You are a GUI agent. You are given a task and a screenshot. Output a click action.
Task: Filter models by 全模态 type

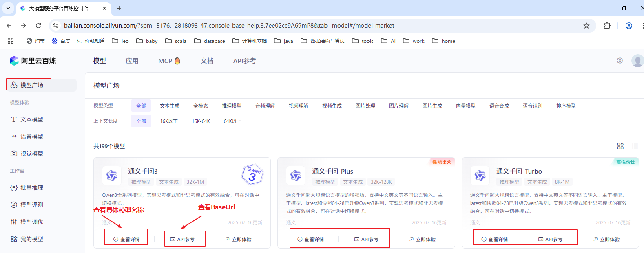click(x=201, y=106)
